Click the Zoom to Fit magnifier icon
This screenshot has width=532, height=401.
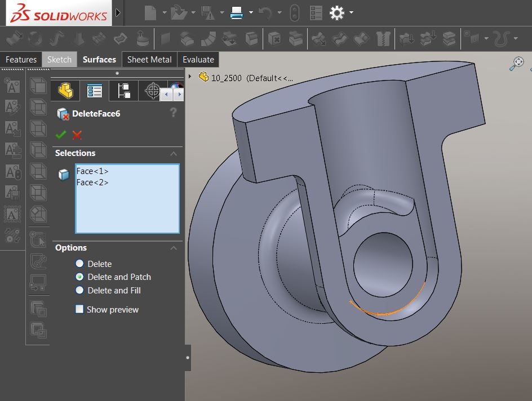517,63
